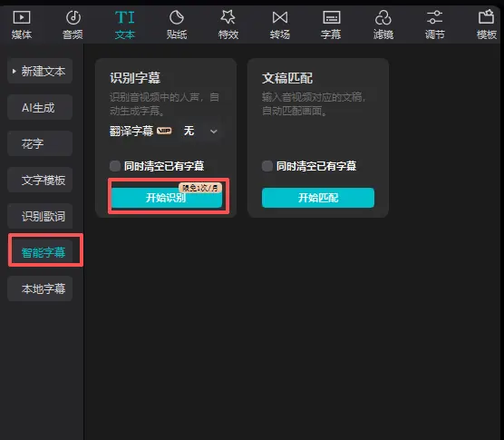
Task: Open the 调节 adjustment sliders icon
Action: pos(434,17)
